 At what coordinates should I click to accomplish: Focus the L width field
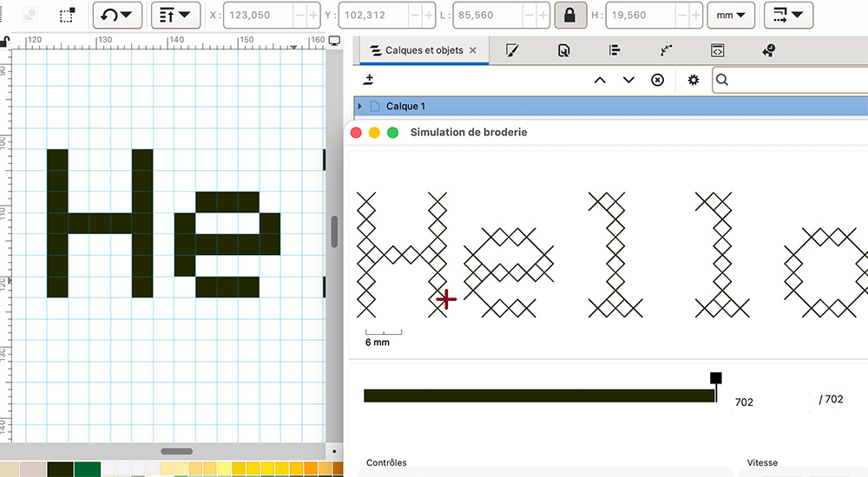click(488, 15)
